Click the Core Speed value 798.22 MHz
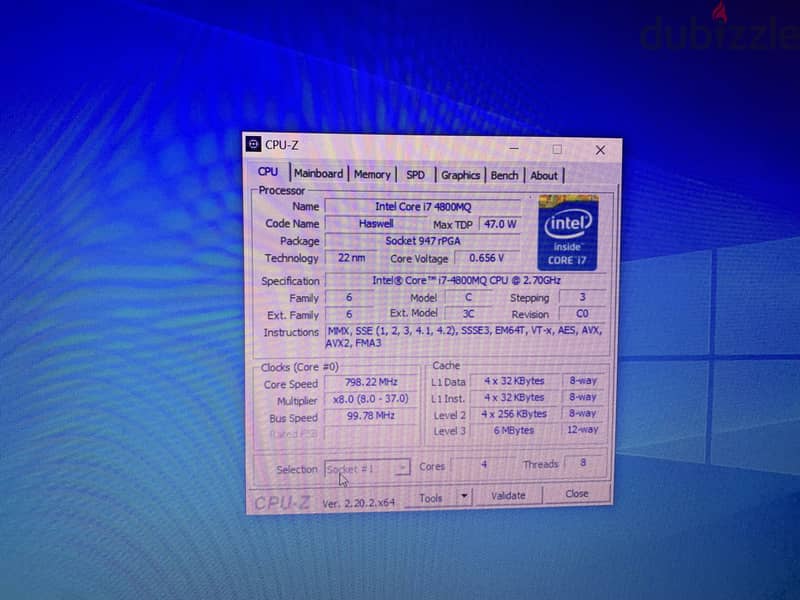 pyautogui.click(x=371, y=382)
